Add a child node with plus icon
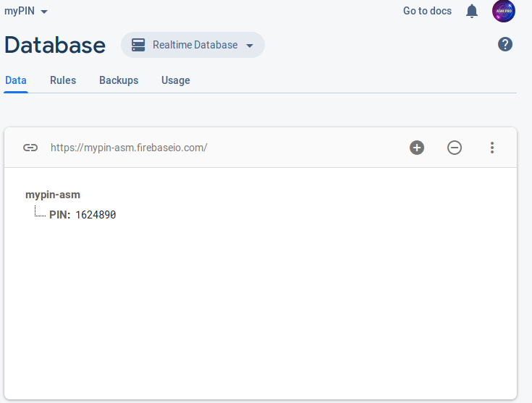This screenshot has width=532, height=403. coord(417,148)
